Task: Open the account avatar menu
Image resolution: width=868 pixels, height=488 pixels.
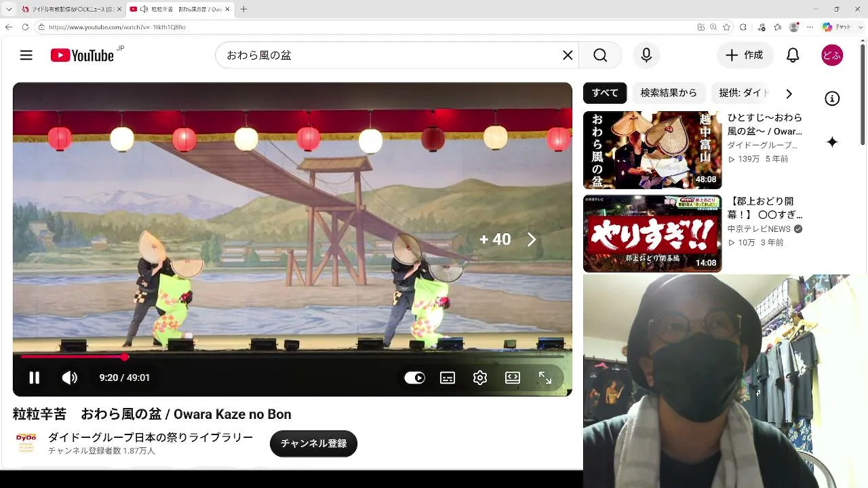Action: (832, 56)
